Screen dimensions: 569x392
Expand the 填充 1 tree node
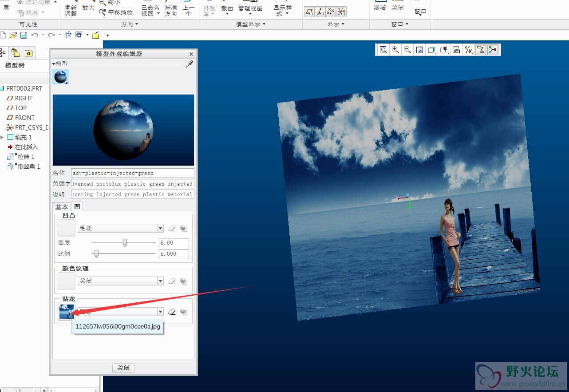[x=2, y=137]
